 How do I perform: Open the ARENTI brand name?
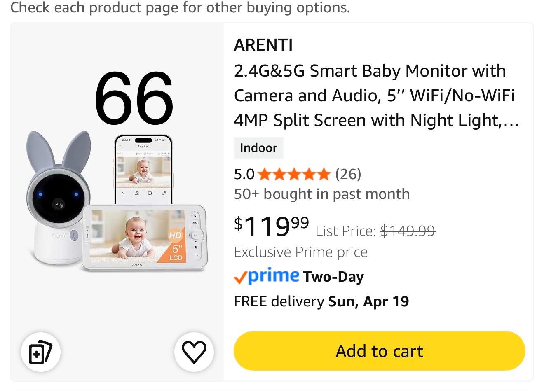point(263,45)
